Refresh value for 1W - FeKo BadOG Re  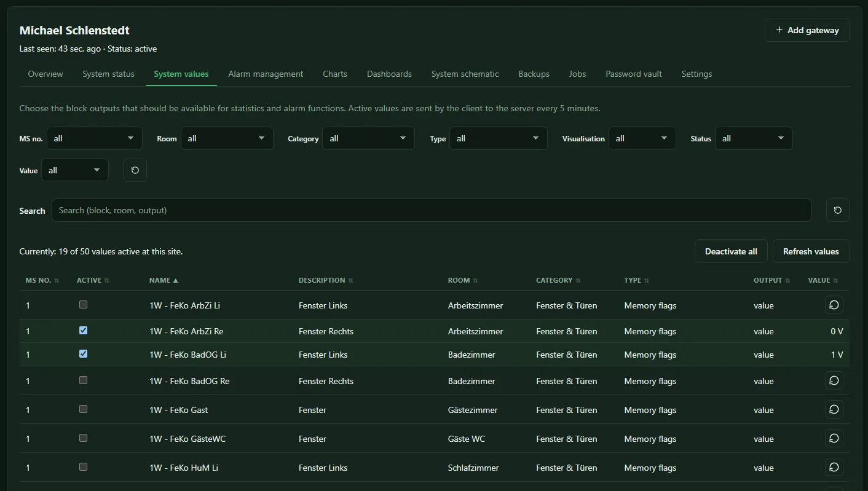point(834,380)
